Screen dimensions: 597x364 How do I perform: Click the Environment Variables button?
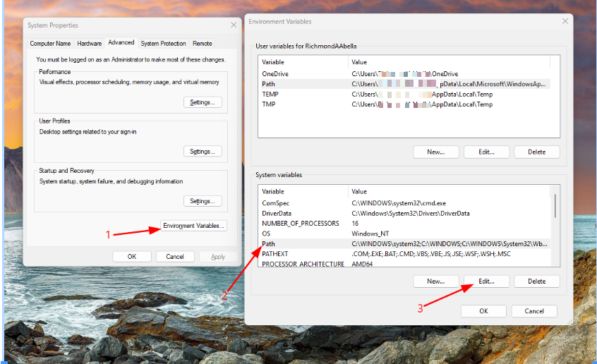[194, 226]
